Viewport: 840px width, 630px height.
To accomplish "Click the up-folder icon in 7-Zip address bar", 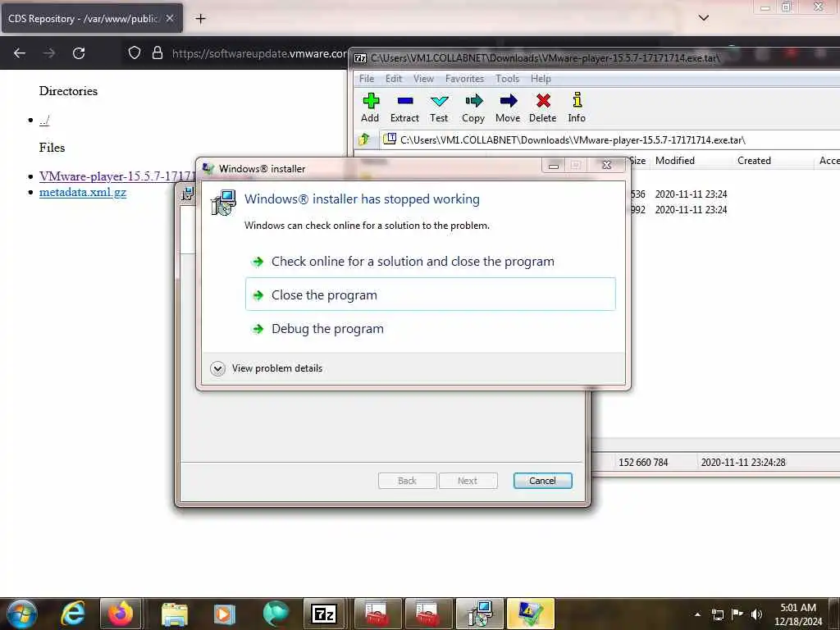I will coord(364,139).
